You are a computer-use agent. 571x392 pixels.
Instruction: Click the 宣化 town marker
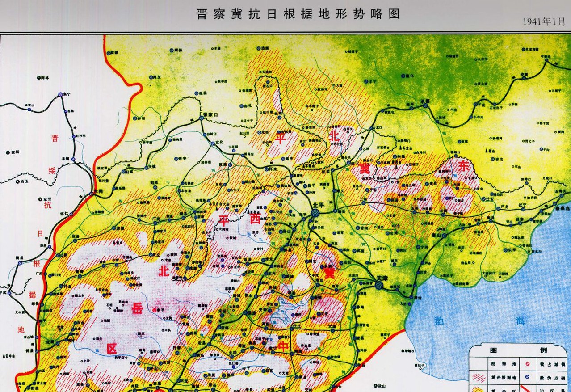coord(213,143)
